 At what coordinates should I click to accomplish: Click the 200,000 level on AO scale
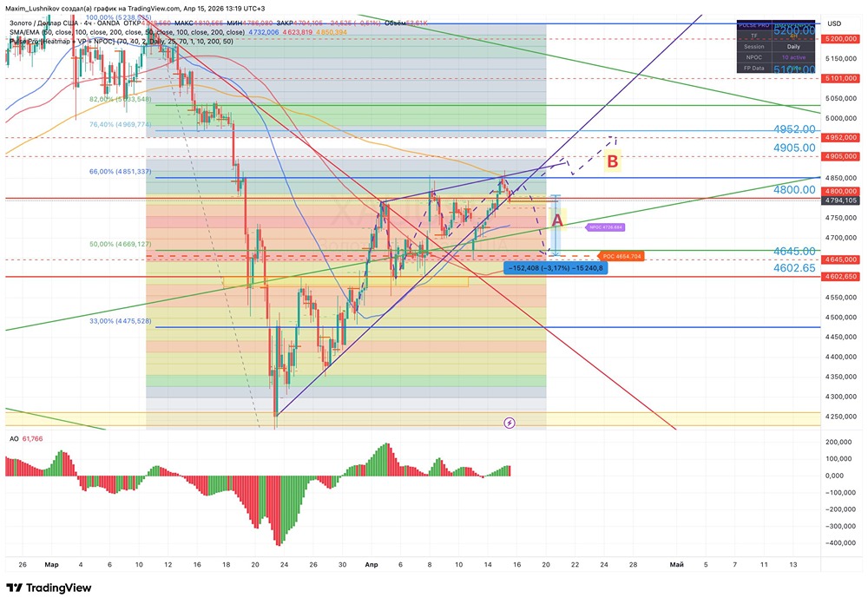pyautogui.click(x=838, y=442)
